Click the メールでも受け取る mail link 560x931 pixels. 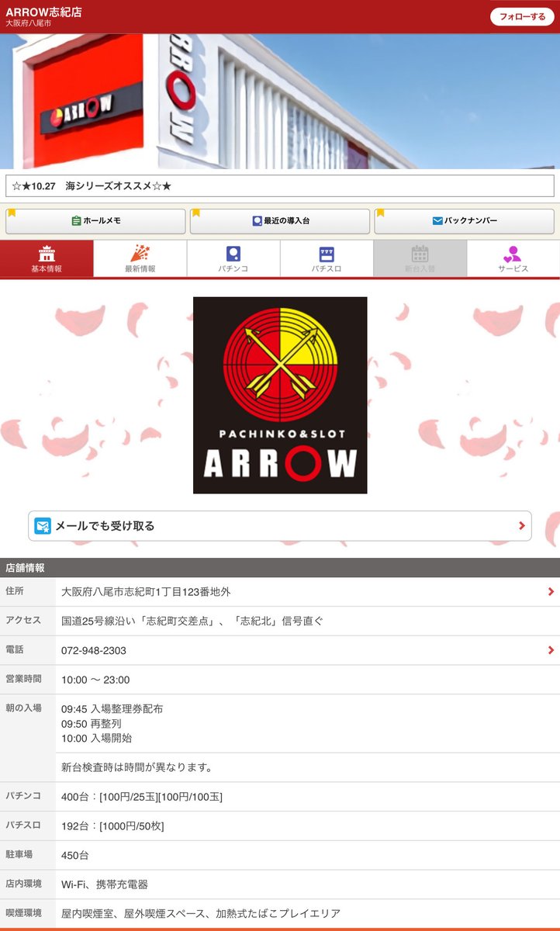280,525
